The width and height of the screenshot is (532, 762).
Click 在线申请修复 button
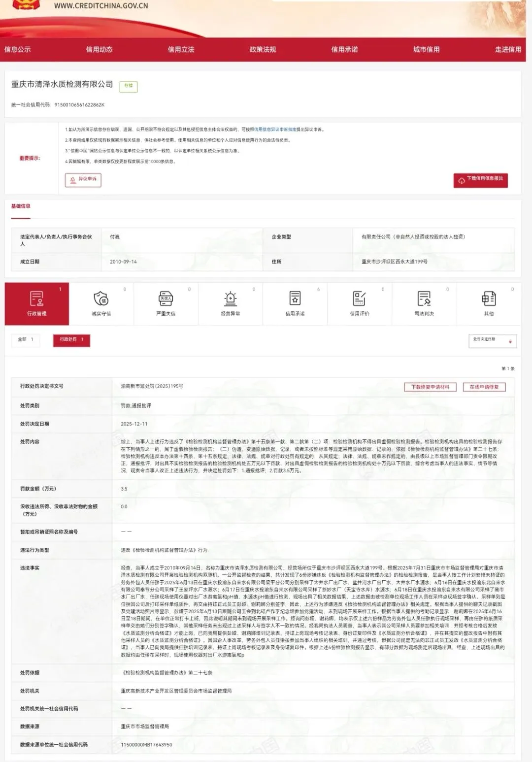pyautogui.click(x=484, y=387)
